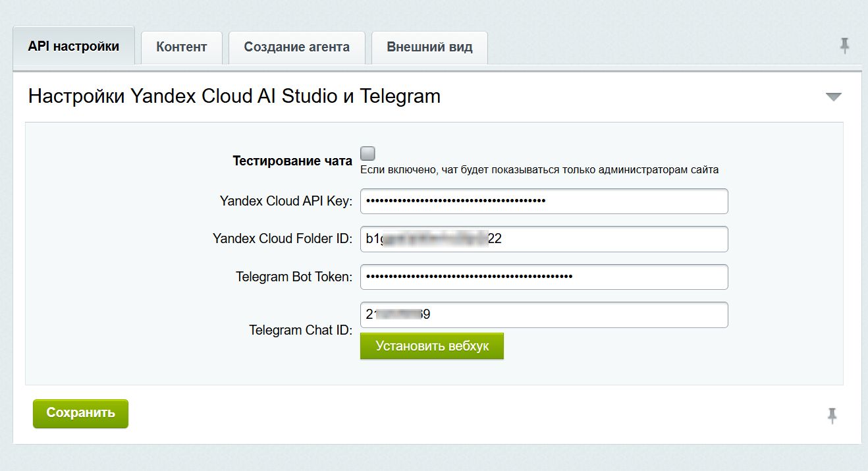Click the pin icon next to the Сохранить row
Image resolution: width=868 pixels, height=471 pixels.
[x=832, y=415]
